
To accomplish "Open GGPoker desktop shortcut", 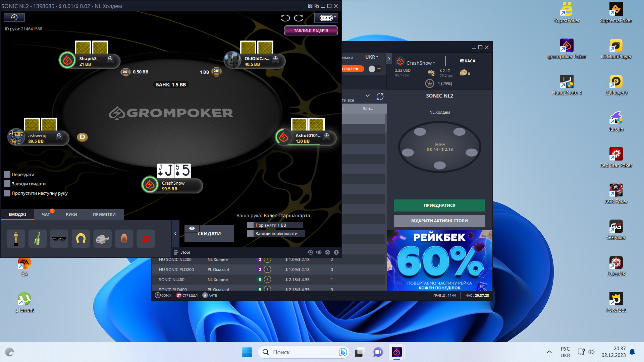I will click(616, 230).
